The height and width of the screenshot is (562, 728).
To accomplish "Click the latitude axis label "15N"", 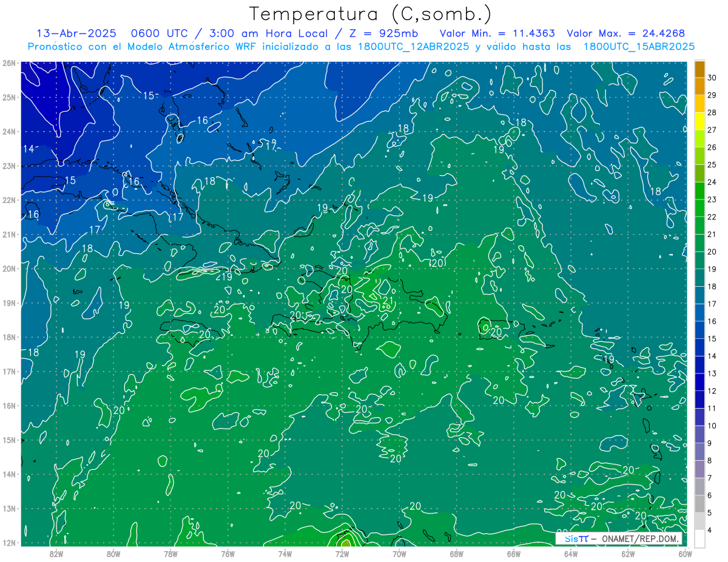I will (x=8, y=440).
